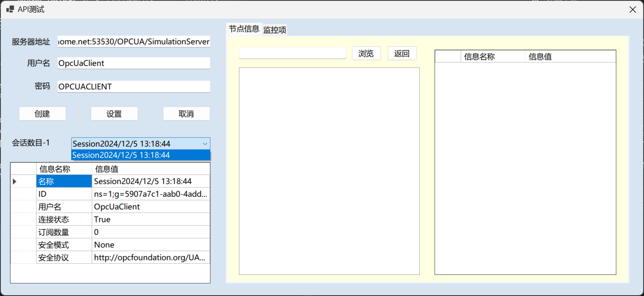Viewport: 644px width, 296px height.
Task: Click the 返回 button
Action: pos(402,53)
